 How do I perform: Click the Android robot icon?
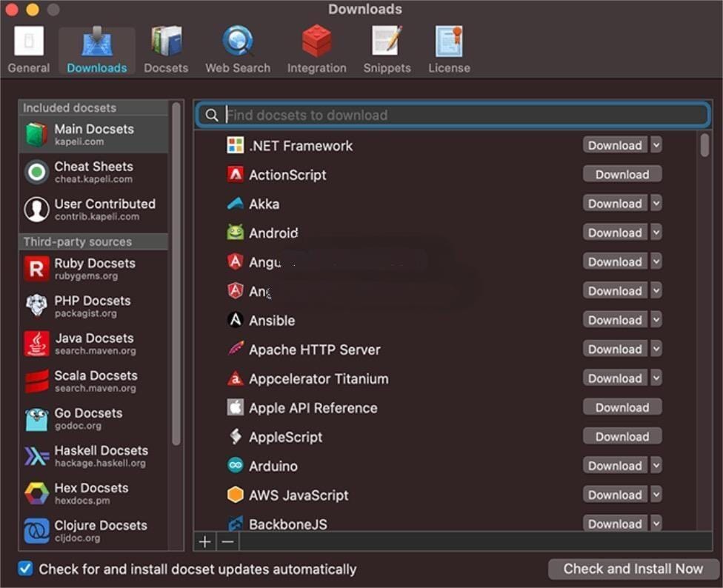point(235,233)
